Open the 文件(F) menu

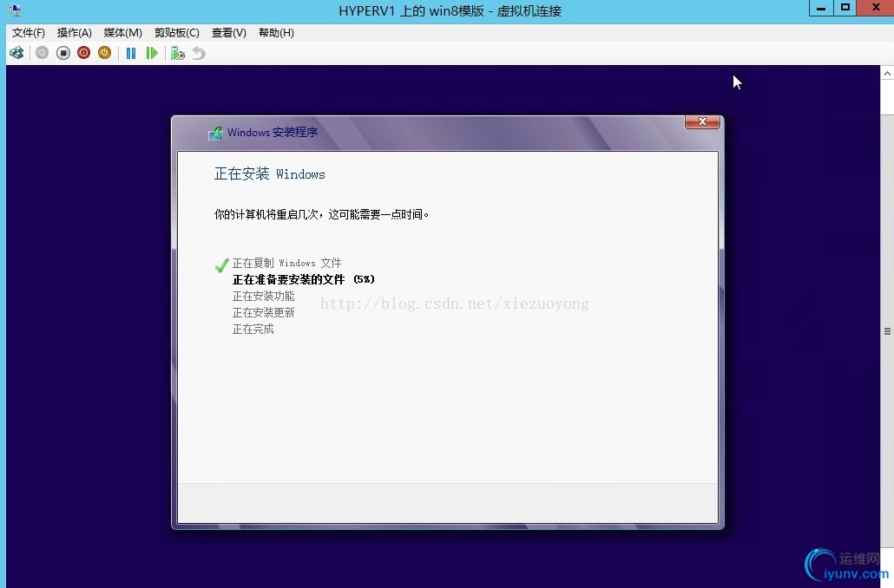(x=29, y=33)
